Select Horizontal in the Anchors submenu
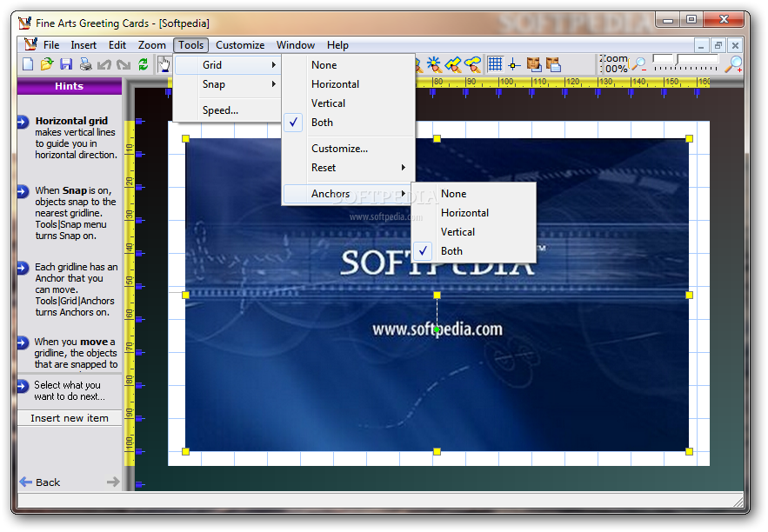Screen dimensions: 768x532 (474, 213)
